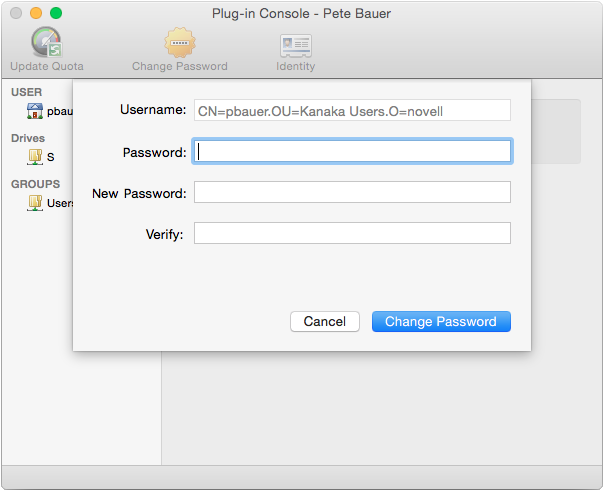Screen dimensions: 606x492
Task: Open the Identity toolbar item
Action: point(295,44)
